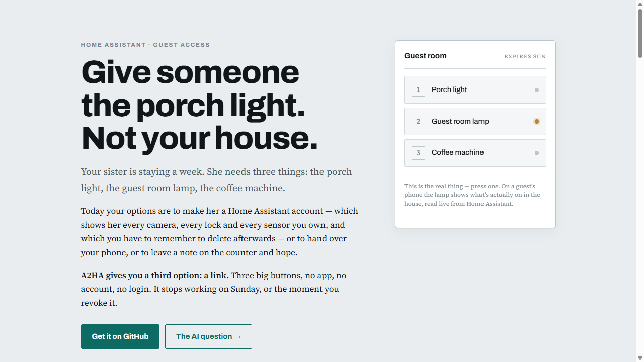Click the scrollbar down arrow
This screenshot has width=644, height=362.
pyautogui.click(x=640, y=358)
